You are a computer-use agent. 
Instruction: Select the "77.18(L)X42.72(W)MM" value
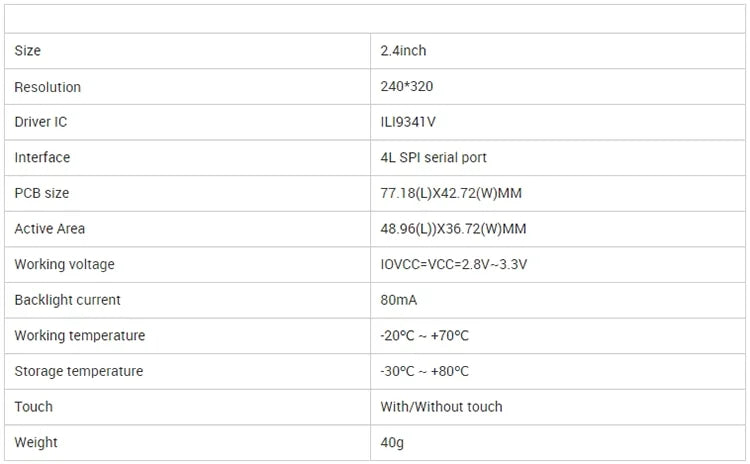click(451, 193)
